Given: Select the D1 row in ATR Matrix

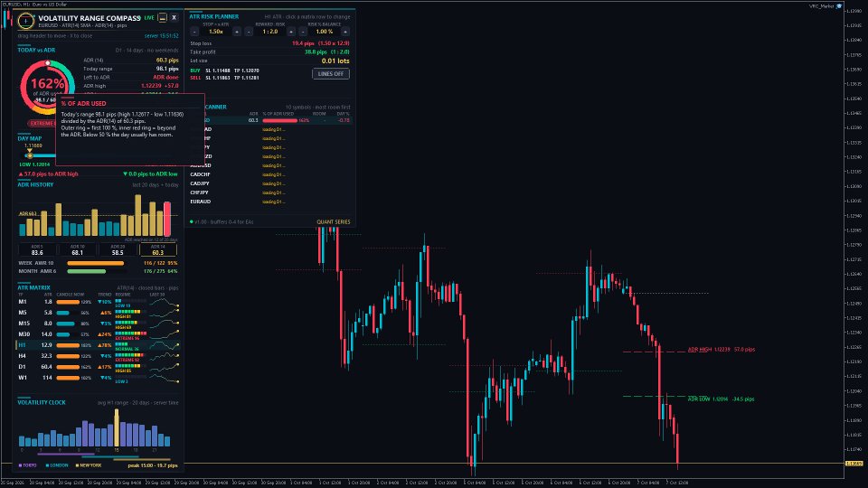Looking at the screenshot, I should (98, 366).
